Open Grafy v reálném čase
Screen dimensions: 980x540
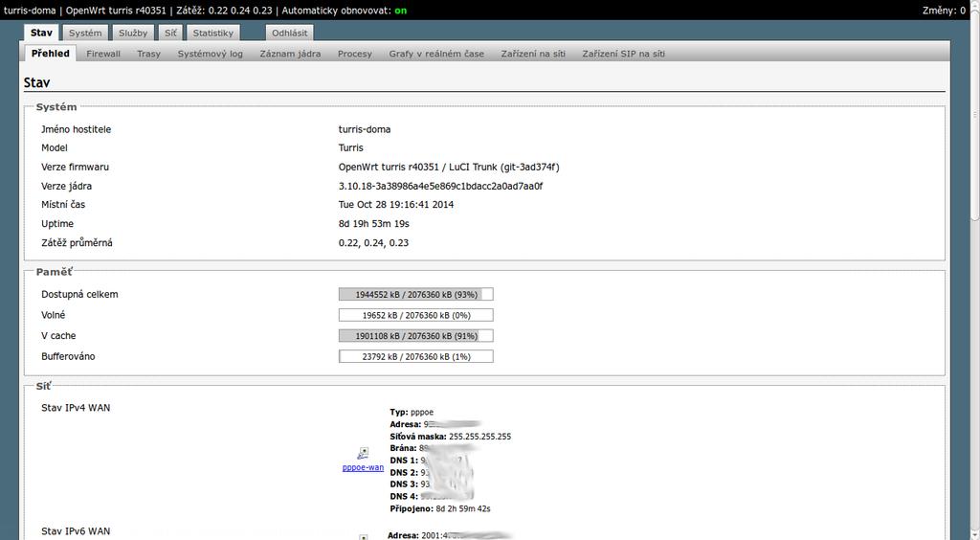point(436,54)
